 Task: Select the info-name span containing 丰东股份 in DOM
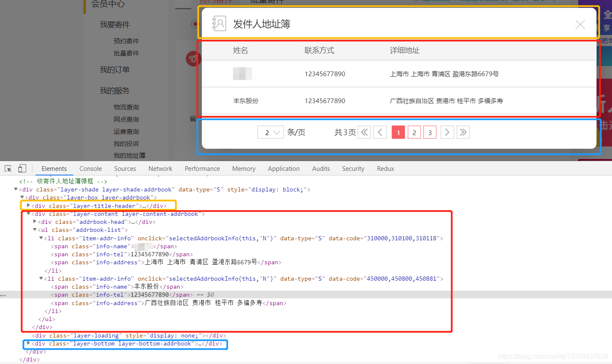pyautogui.click(x=117, y=287)
